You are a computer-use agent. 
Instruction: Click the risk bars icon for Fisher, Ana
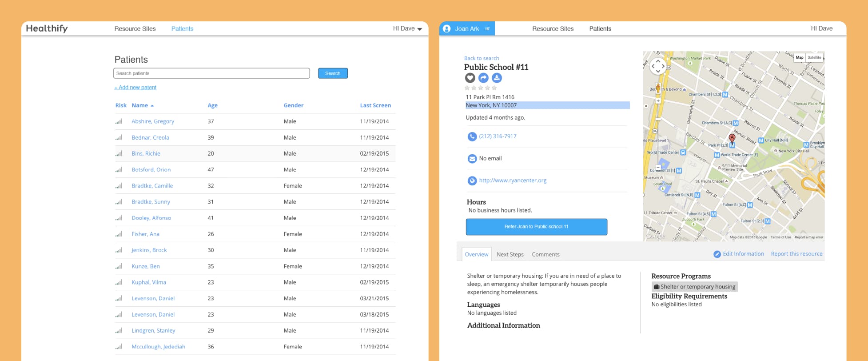(x=119, y=234)
